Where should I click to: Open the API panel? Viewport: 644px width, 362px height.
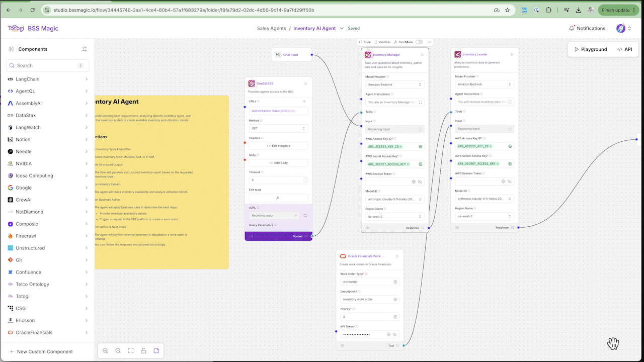[624, 49]
